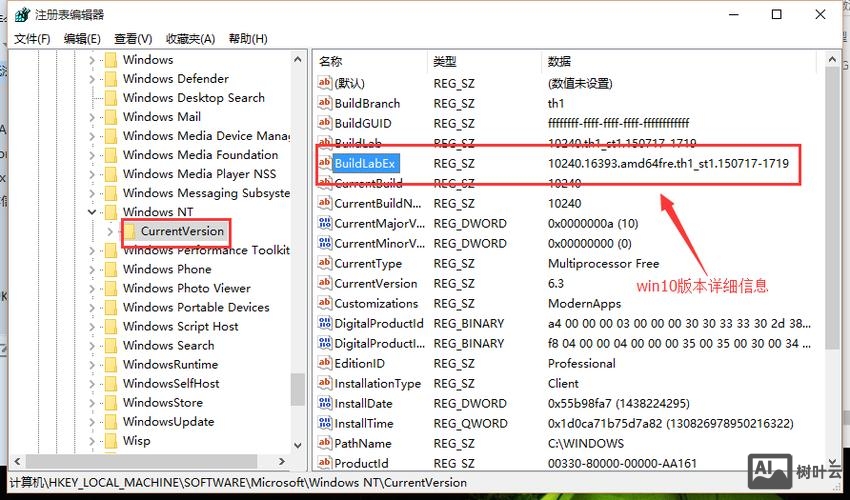Open the 查看(V) menu
850x500 pixels.
133,39
